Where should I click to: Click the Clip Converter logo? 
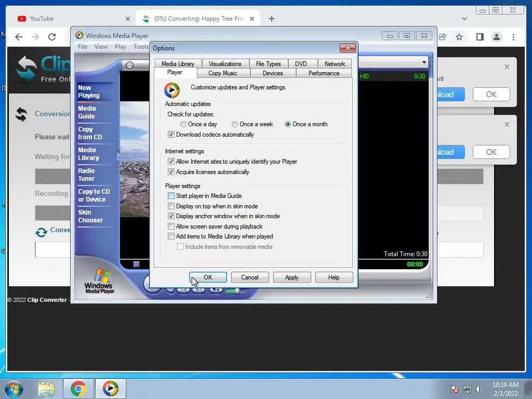point(43,69)
